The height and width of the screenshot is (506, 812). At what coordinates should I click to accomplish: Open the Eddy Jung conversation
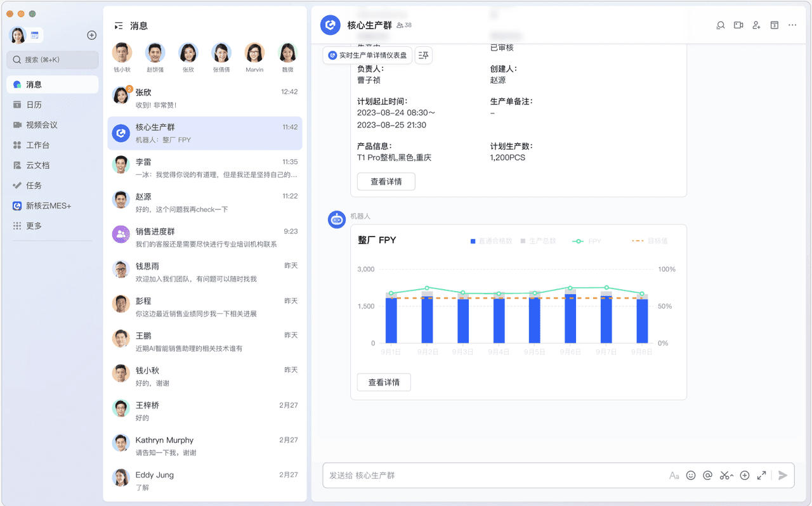tap(205, 481)
